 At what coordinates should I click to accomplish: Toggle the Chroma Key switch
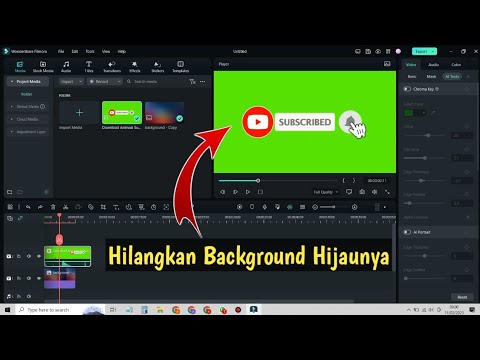point(407,89)
